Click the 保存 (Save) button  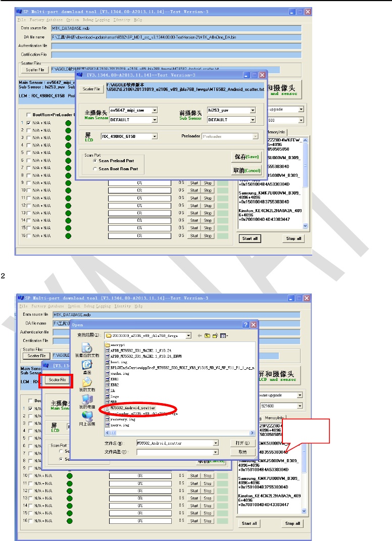pyautogui.click(x=246, y=157)
